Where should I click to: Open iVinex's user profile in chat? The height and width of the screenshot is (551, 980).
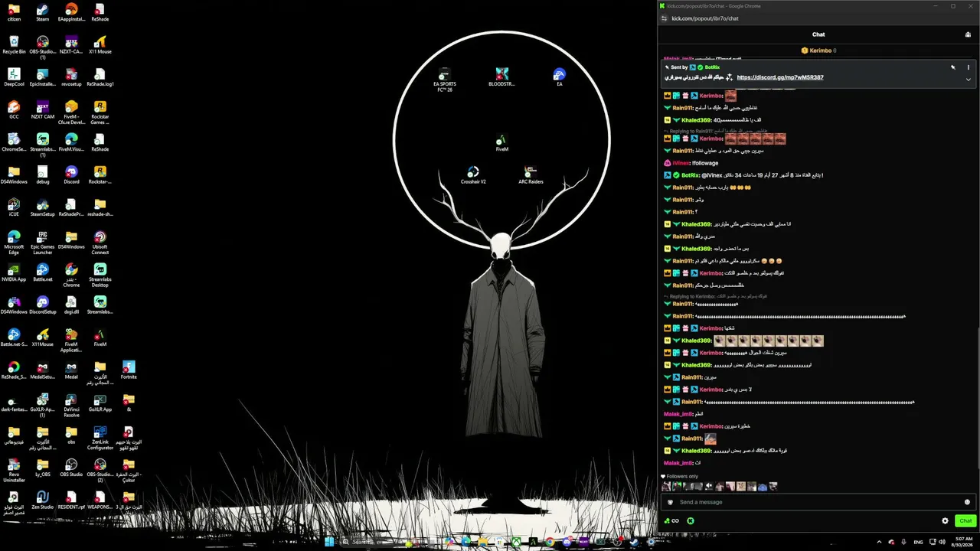[681, 163]
